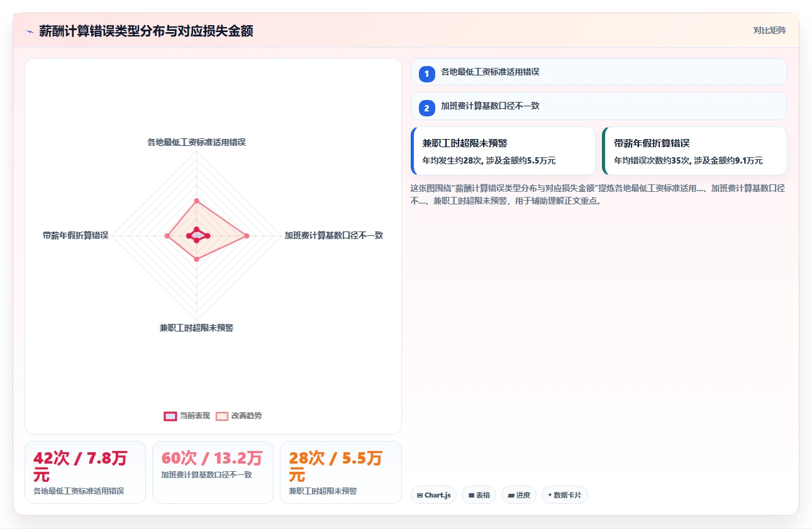Select list item 各地最低工资标准适用错误
The width and height of the screenshot is (812, 529).
click(x=599, y=72)
